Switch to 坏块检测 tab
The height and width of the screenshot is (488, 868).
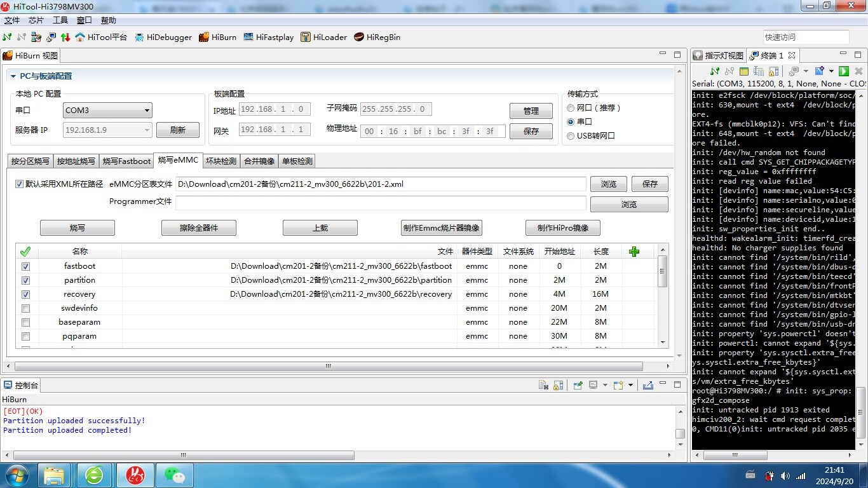(x=221, y=161)
